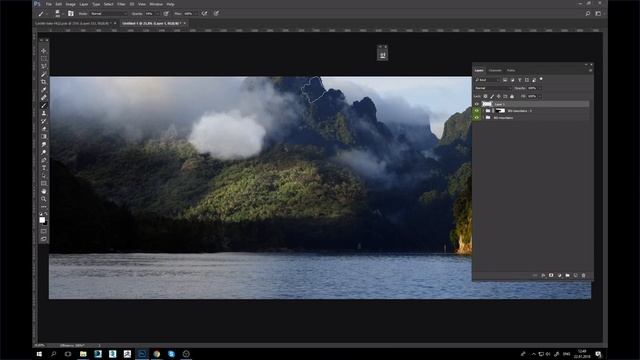
Task: Open the Filter menu
Action: click(121, 4)
